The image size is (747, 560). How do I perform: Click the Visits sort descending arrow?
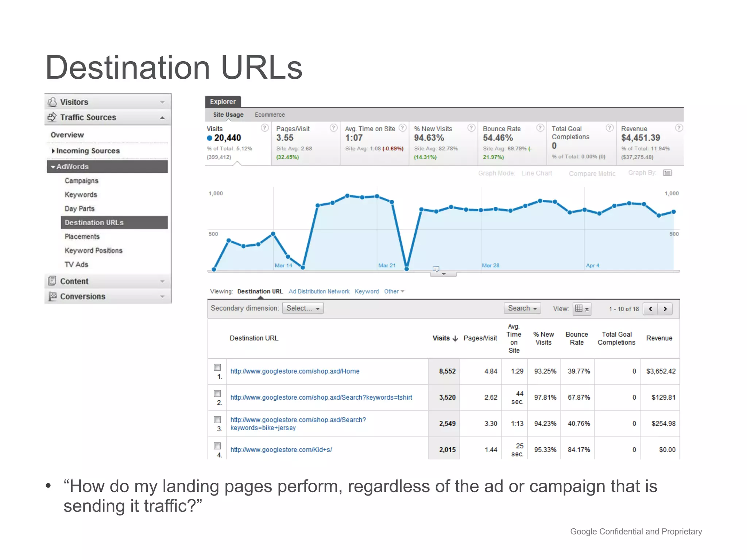455,338
